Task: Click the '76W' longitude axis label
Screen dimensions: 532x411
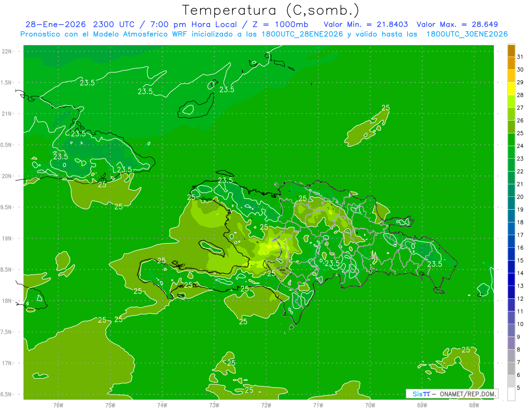Action: click(59, 405)
